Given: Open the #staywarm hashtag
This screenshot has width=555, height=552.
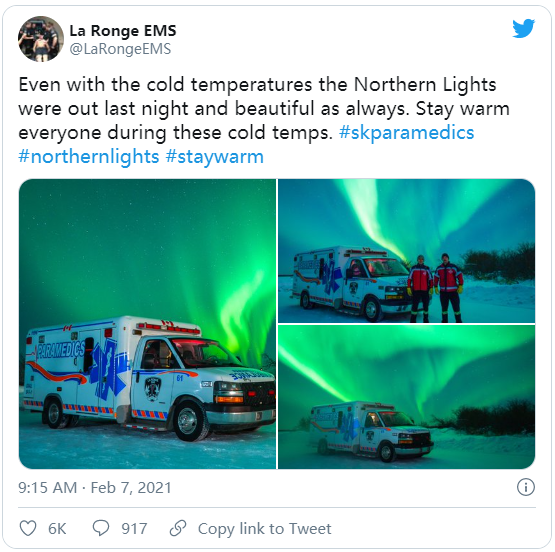Looking at the screenshot, I should 214,157.
